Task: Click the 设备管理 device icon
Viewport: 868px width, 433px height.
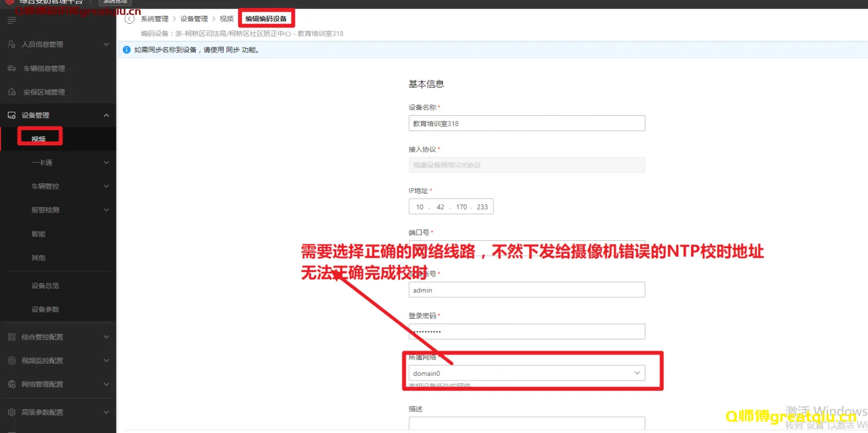Action: (12, 115)
